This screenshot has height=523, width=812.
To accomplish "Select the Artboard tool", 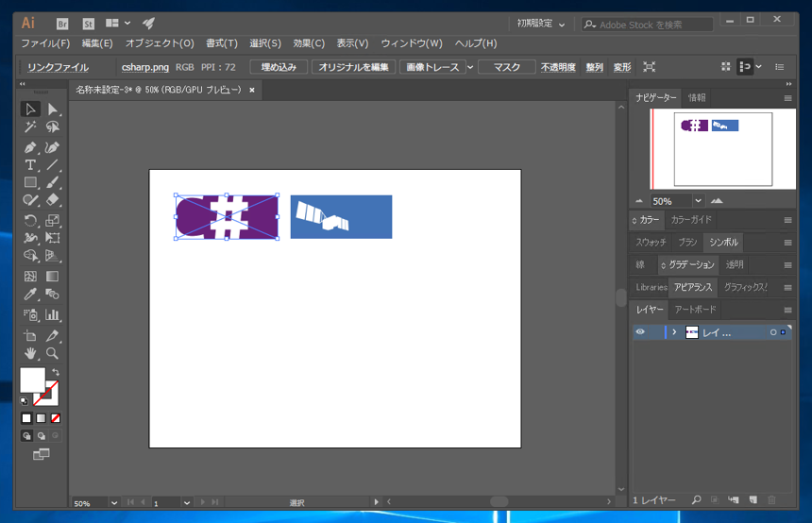I will click(30, 335).
